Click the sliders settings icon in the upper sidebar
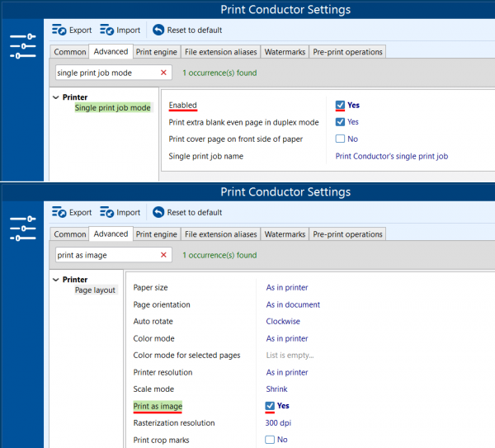The image size is (495, 448). (x=23, y=46)
